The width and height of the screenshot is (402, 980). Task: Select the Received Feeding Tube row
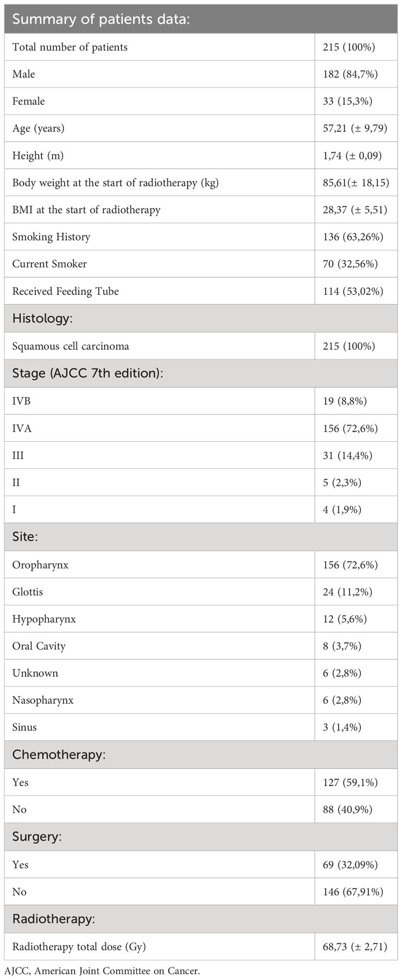click(x=201, y=291)
